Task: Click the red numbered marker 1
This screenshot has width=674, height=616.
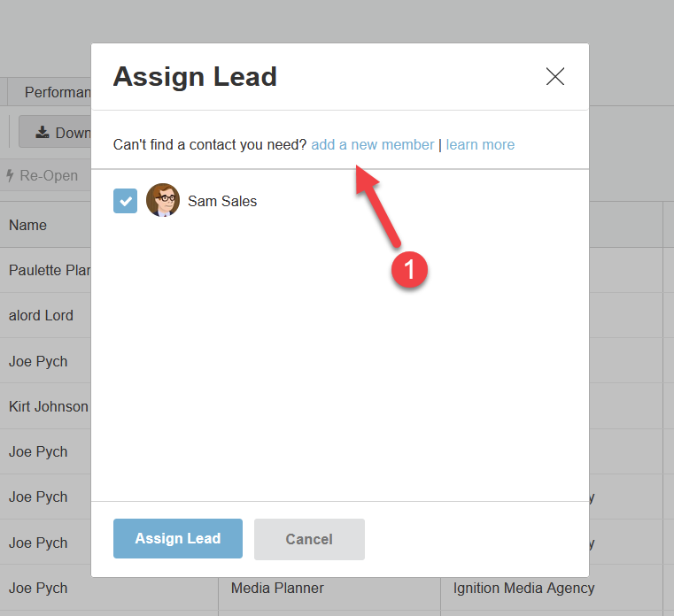Action: 410,267
